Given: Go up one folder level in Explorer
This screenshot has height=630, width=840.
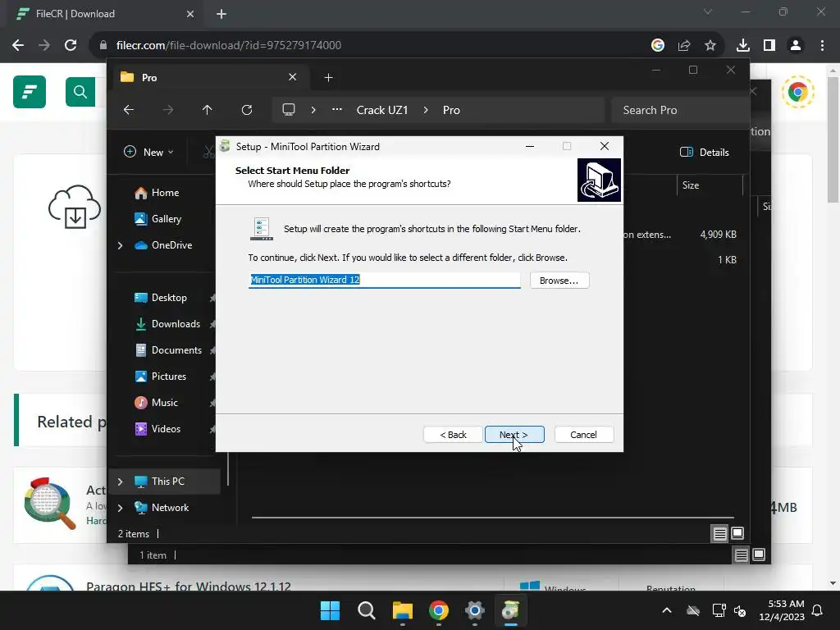Looking at the screenshot, I should (x=208, y=110).
